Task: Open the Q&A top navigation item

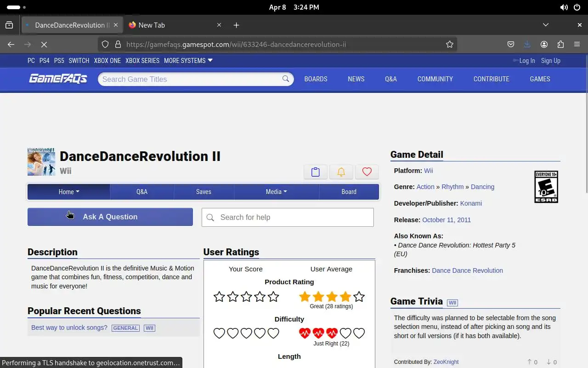Action: pyautogui.click(x=391, y=79)
